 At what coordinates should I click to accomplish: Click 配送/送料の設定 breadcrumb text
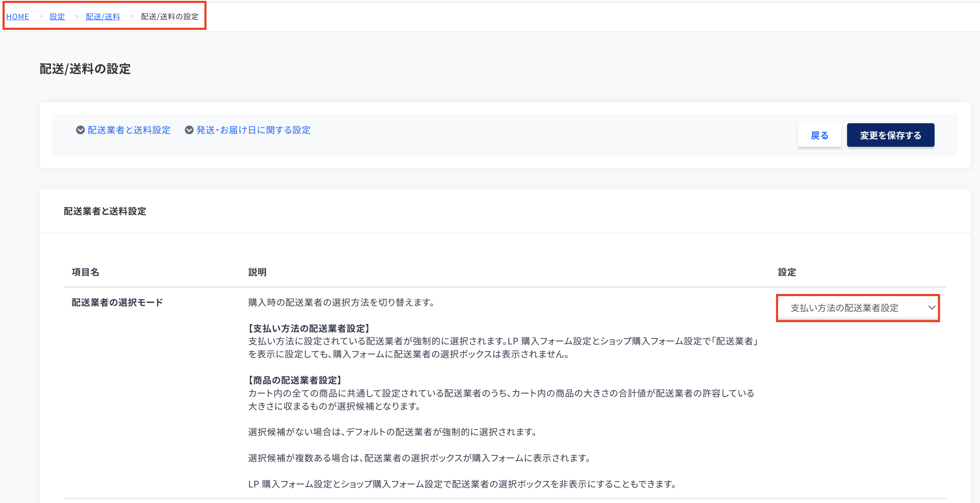(x=170, y=16)
